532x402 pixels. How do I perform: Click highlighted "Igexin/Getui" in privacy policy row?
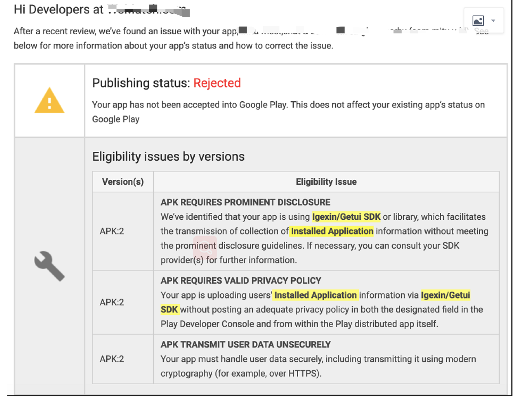(446, 295)
